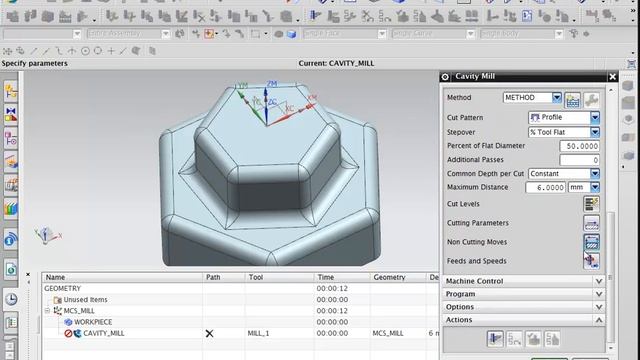Click the Edit Method icon beside METHOD

point(572,100)
